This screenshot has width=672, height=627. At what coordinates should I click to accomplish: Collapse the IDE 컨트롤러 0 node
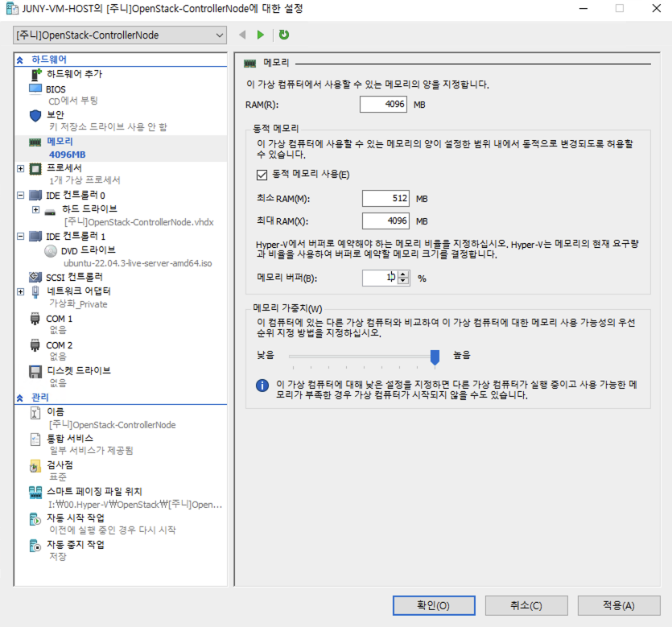pos(20,196)
